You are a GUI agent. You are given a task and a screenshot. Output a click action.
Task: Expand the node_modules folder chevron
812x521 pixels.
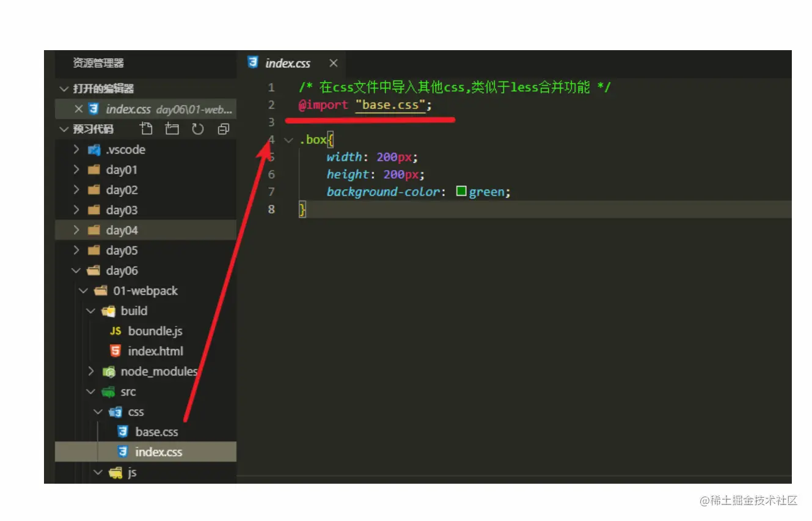[x=91, y=371]
